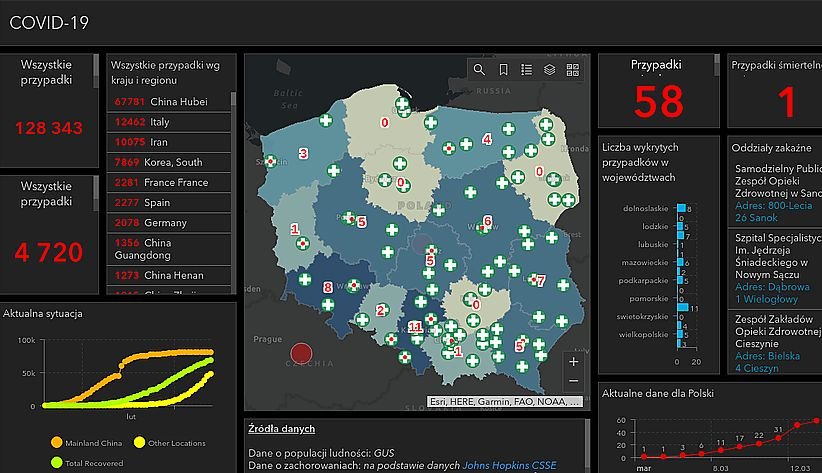The height and width of the screenshot is (473, 822).
Task: Click the red circle marker over Czechia
Action: 301,352
